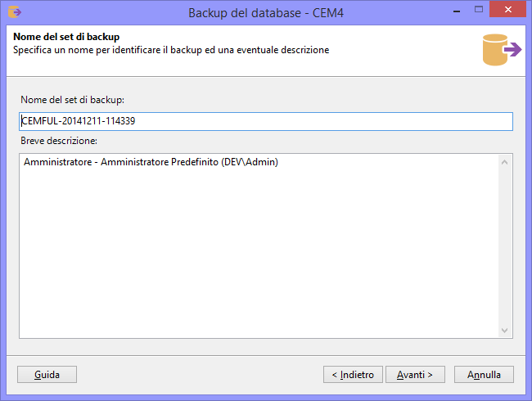Click the 'Breve descrizione:' label

click(59, 141)
